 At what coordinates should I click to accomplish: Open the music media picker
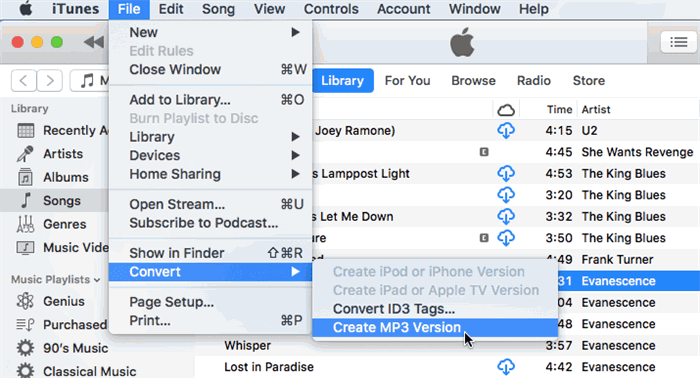pyautogui.click(x=90, y=81)
